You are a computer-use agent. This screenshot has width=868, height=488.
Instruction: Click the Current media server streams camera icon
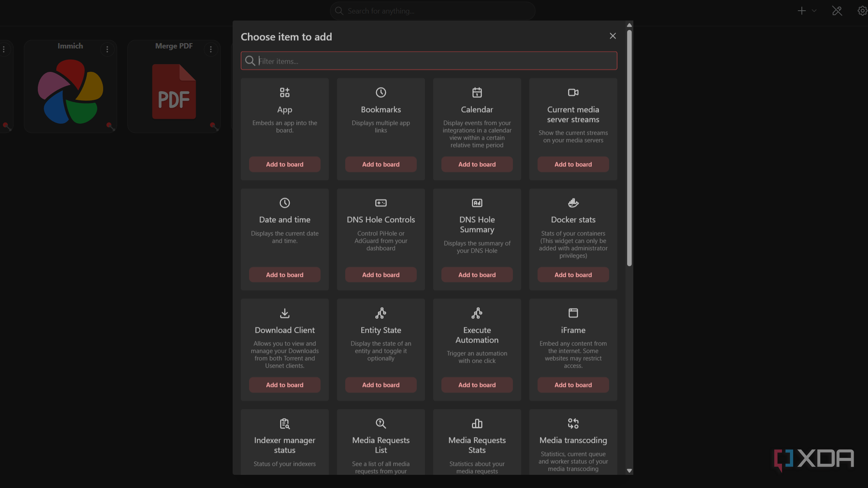tap(573, 92)
